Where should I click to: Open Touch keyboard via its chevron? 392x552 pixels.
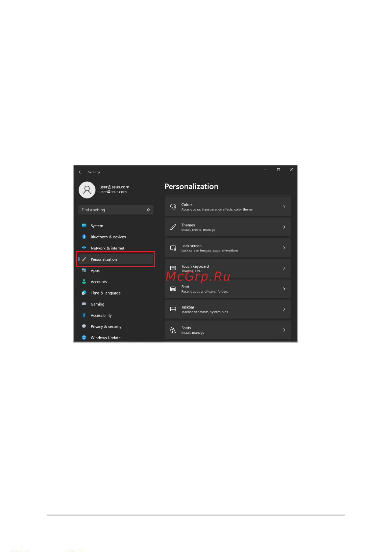(x=284, y=268)
